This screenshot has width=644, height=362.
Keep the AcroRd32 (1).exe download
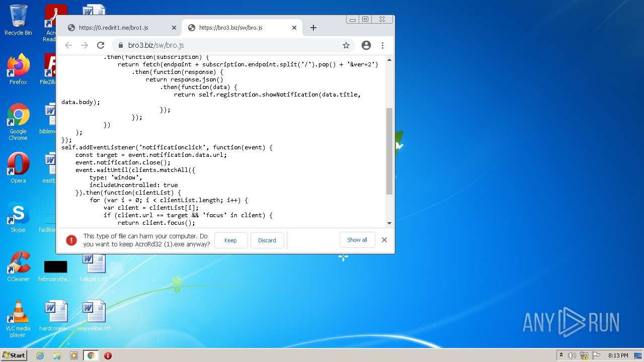[x=231, y=240]
